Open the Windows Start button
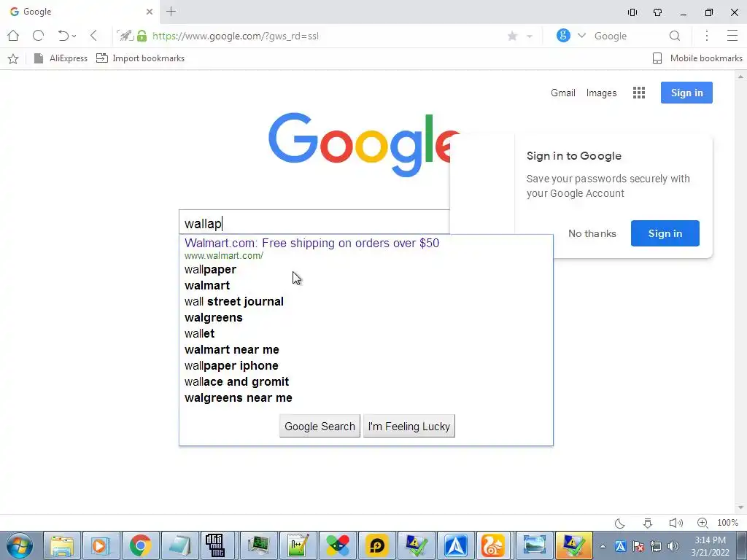This screenshot has height=560, width=747. click(20, 545)
